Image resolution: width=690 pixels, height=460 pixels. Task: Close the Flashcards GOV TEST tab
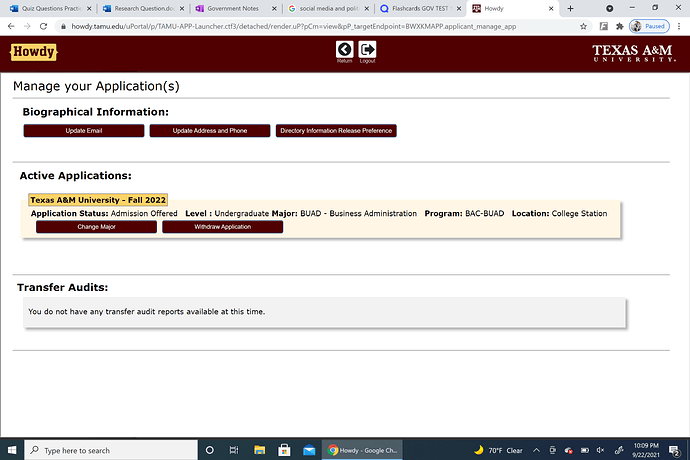pyautogui.click(x=459, y=8)
